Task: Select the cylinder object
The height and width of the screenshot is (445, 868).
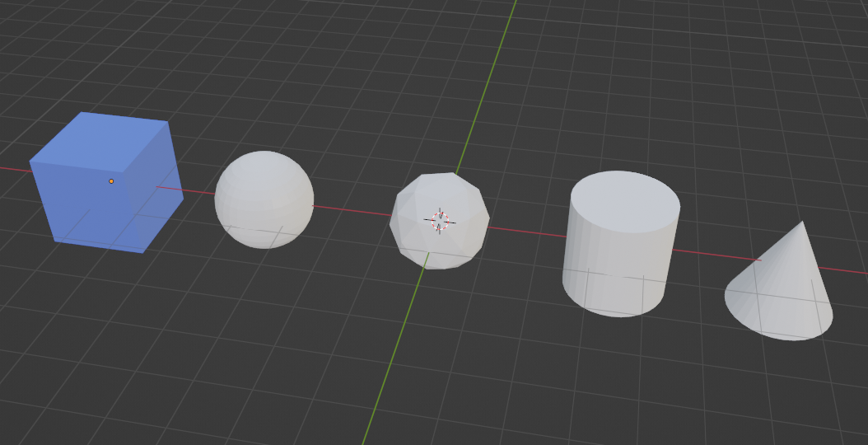Action: point(621,244)
